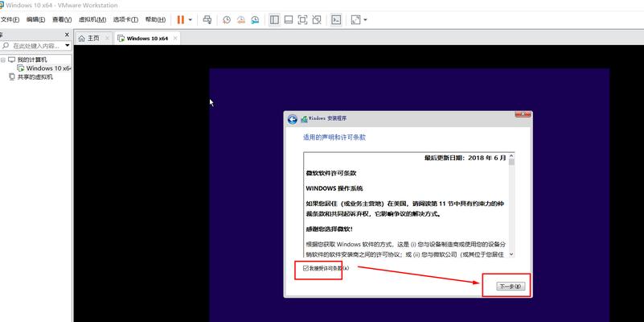Select 共享的虚拟机 in the library tree
The image size is (644, 322).
coord(35,77)
